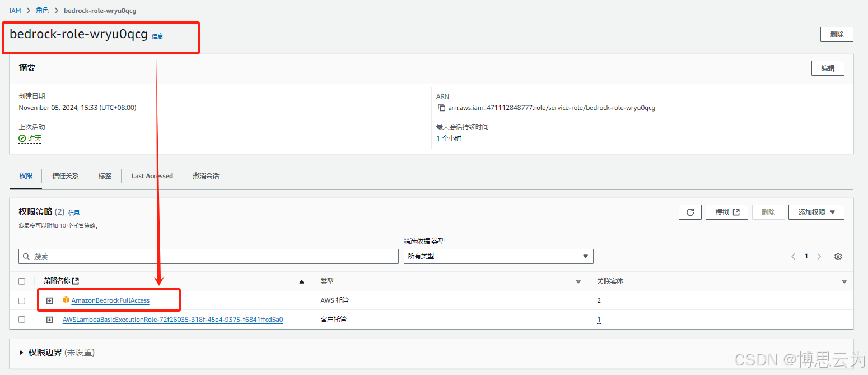
Task: Expand the AmazonBedrockFullAccess policy row
Action: click(x=49, y=301)
